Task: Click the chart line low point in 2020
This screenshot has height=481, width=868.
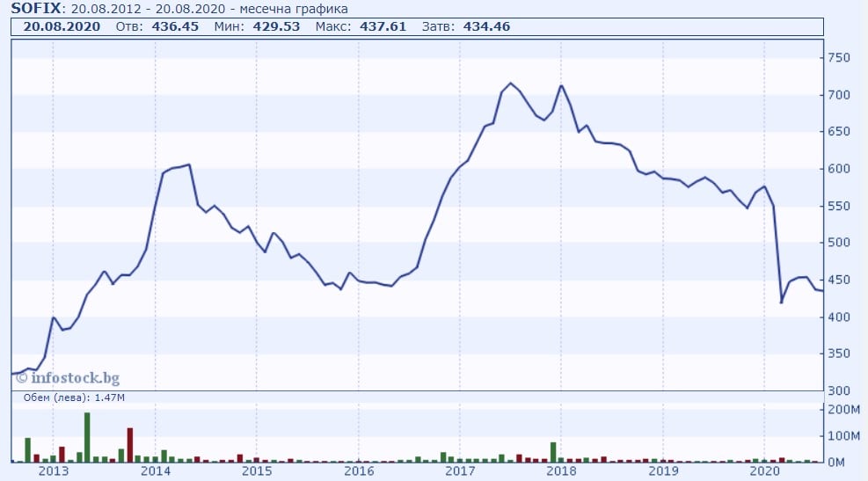Action: (x=782, y=302)
